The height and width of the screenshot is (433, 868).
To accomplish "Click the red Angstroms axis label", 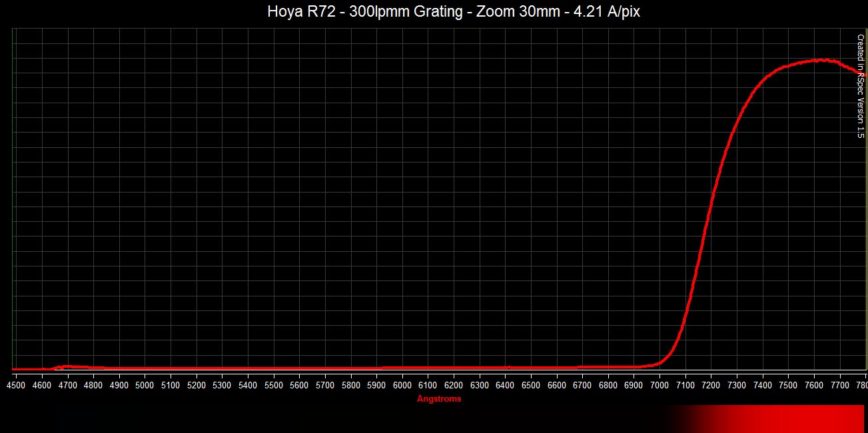I will pyautogui.click(x=439, y=399).
